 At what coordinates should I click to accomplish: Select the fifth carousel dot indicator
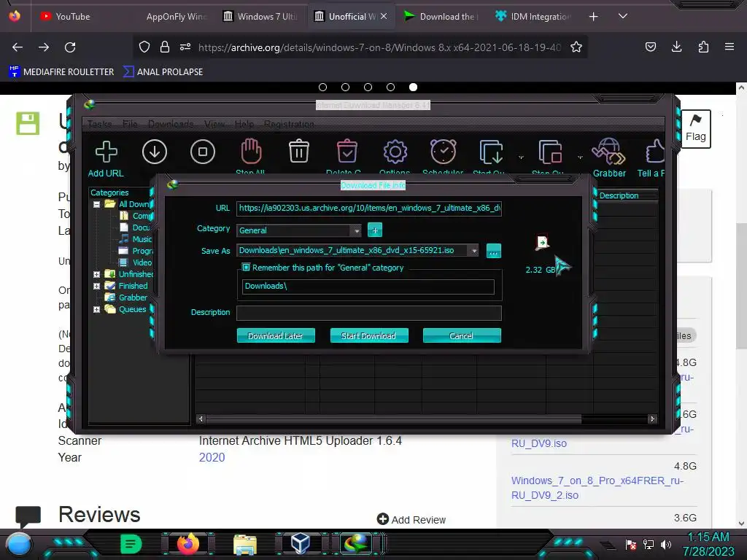click(x=413, y=87)
